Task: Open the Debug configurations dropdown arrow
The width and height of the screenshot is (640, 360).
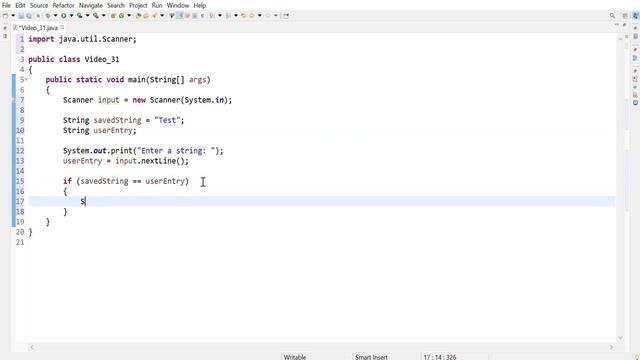Action: [x=56, y=16]
